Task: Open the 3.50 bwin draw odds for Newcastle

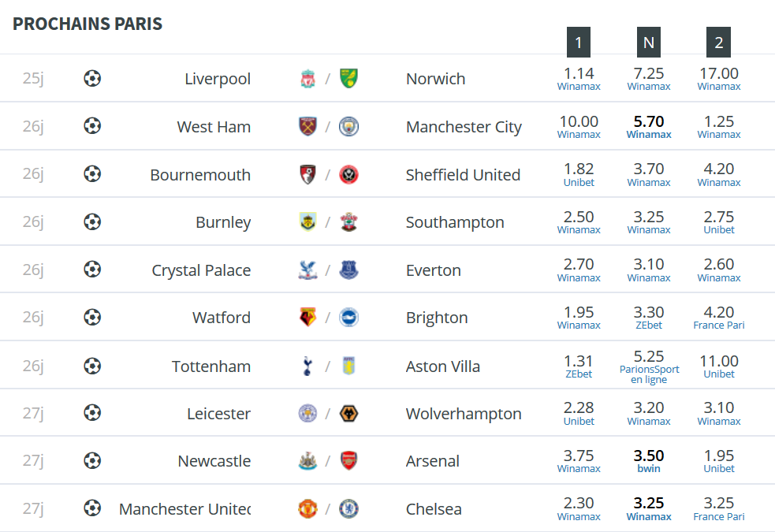Action: coord(649,460)
